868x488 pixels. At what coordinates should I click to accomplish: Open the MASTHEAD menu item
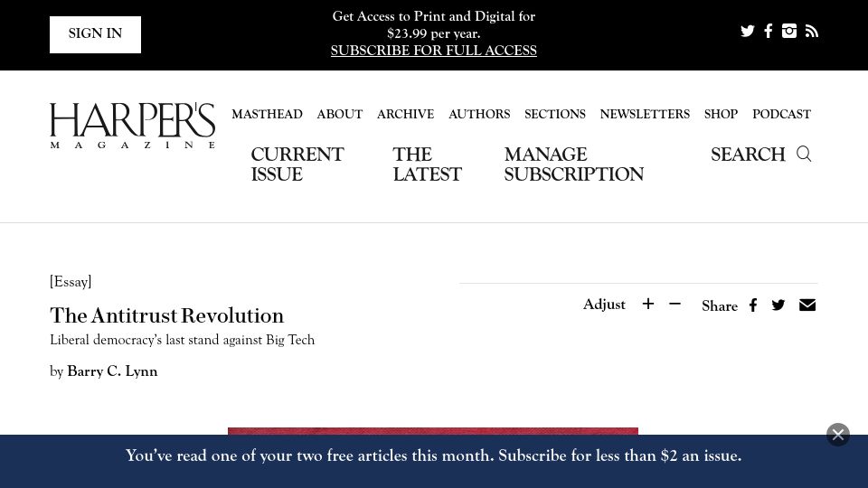[267, 114]
